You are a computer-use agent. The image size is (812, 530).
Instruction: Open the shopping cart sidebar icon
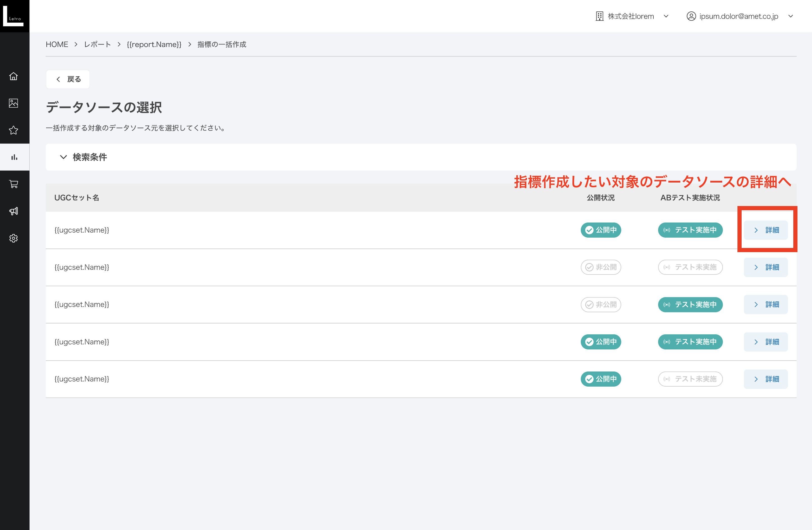click(x=14, y=184)
